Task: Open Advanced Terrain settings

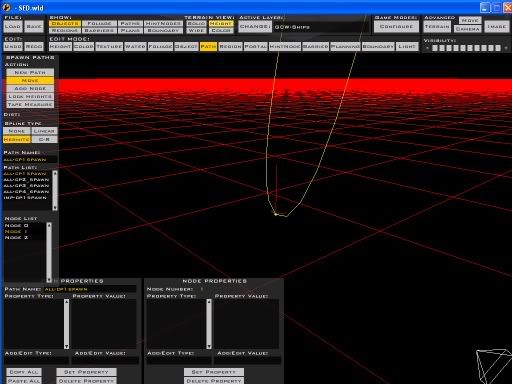Action: pyautogui.click(x=437, y=26)
